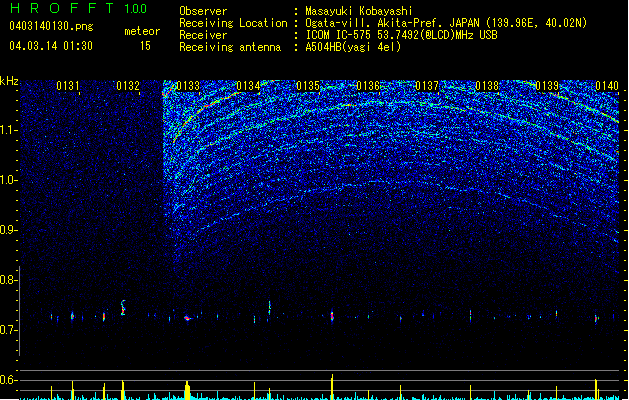
Task: Click the Receiving antenna label
Action: coord(230,47)
